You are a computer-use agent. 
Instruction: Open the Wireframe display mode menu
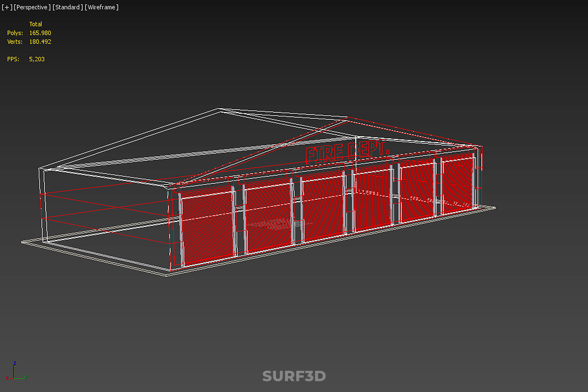coord(101,7)
